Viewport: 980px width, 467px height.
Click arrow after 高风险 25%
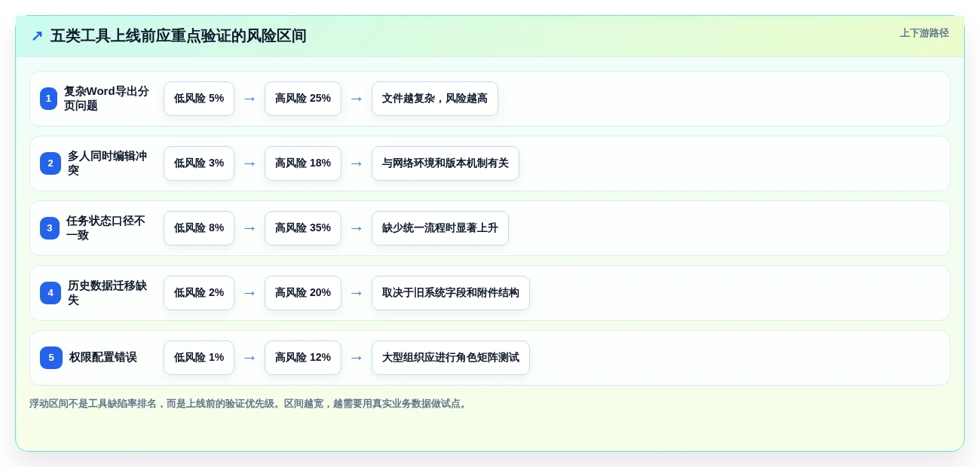coord(357,99)
